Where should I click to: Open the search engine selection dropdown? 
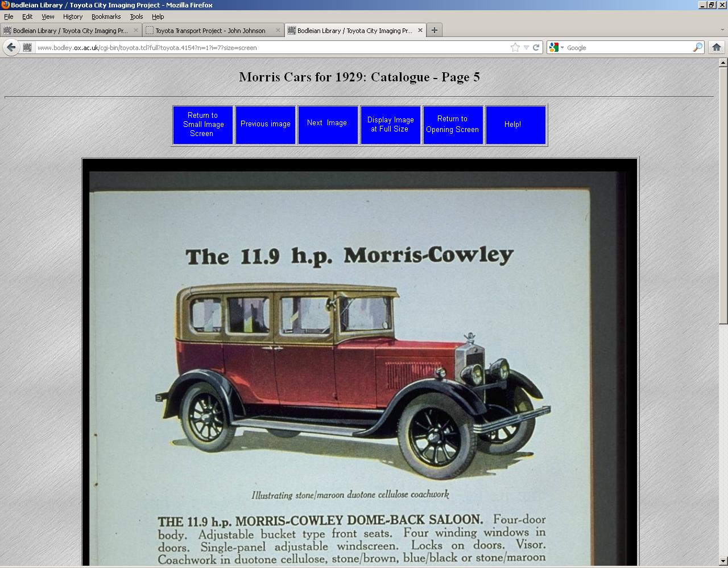(x=562, y=48)
